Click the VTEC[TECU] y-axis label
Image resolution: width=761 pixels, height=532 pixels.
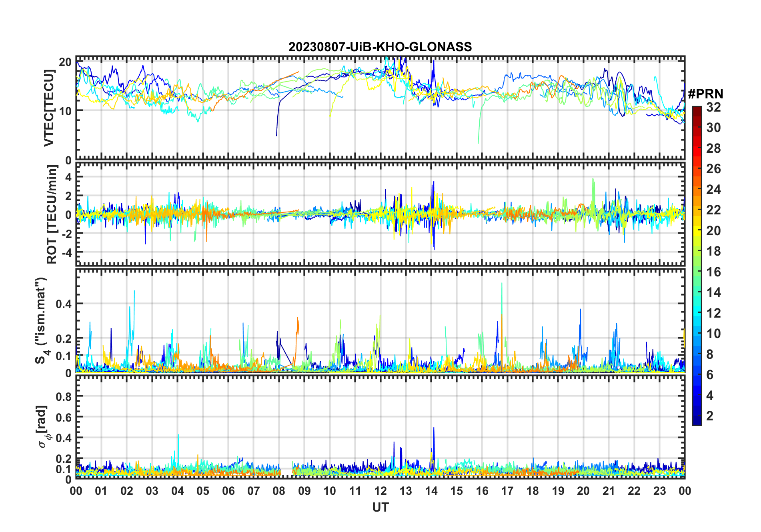[49, 108]
